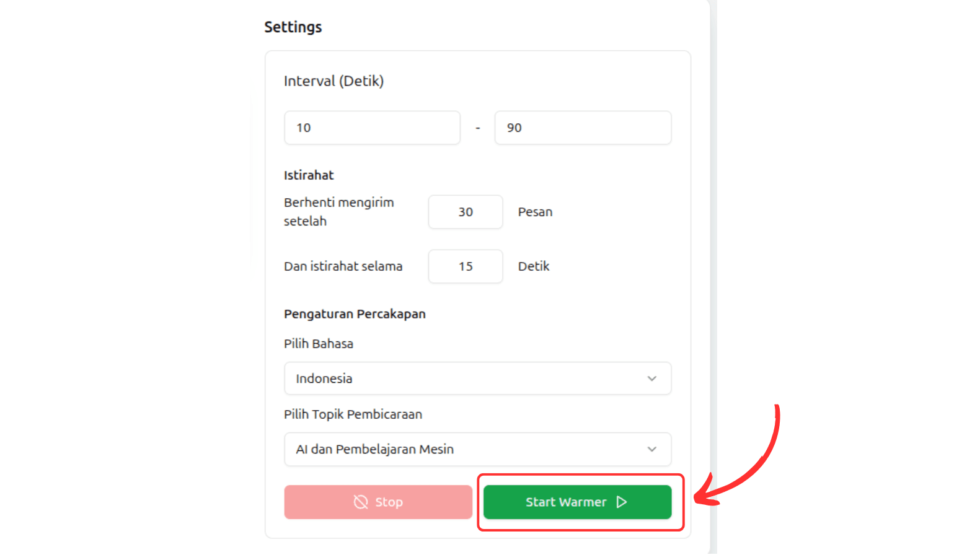The width and height of the screenshot is (967, 560).
Task: Click the vertical scrollbar beside the Settings panel
Action: point(713,279)
